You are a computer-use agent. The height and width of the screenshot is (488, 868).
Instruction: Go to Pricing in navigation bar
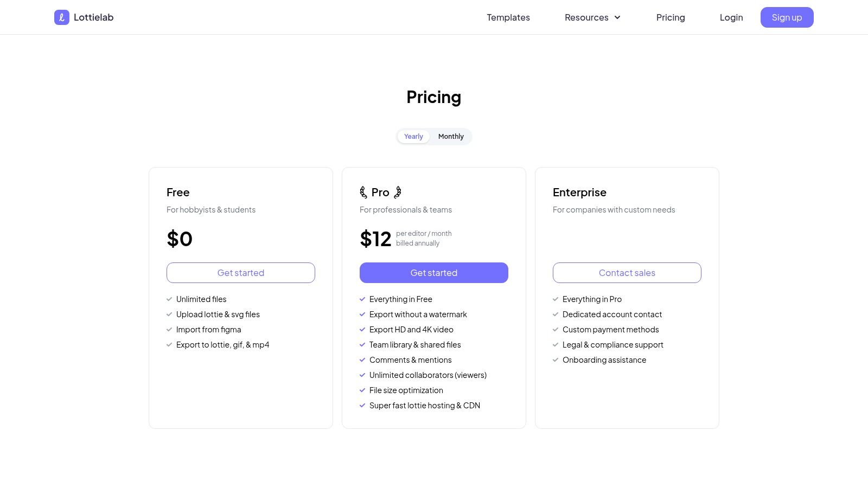(671, 17)
